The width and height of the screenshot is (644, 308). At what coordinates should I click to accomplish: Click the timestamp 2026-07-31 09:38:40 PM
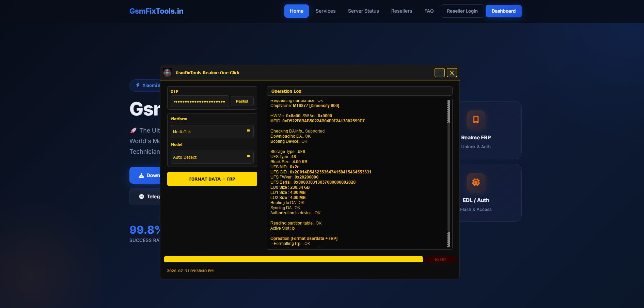coord(190,271)
